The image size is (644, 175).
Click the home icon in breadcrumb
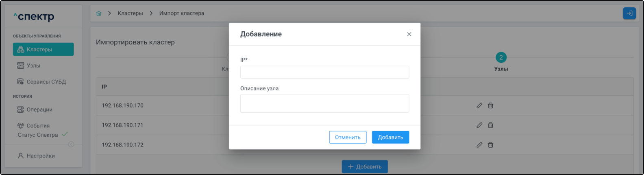tap(99, 13)
